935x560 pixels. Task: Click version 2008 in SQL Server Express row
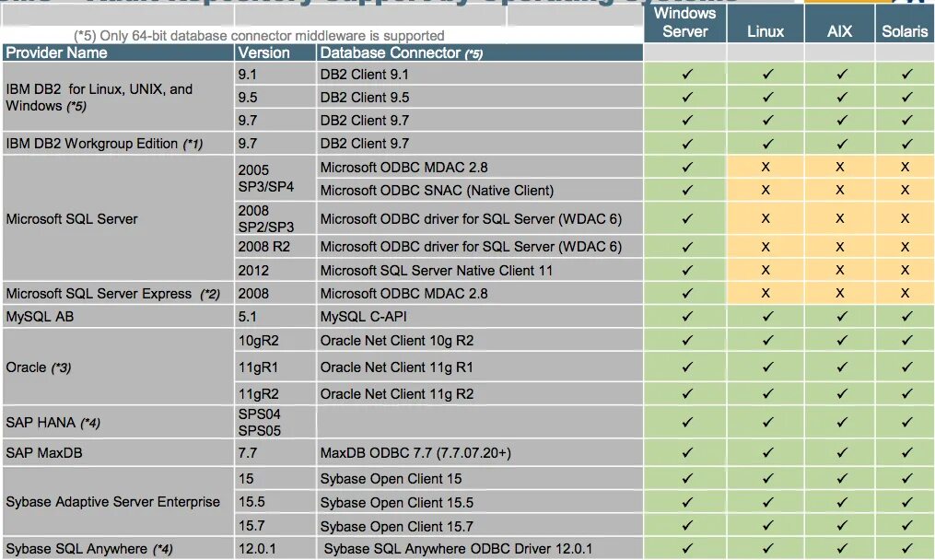click(275, 294)
